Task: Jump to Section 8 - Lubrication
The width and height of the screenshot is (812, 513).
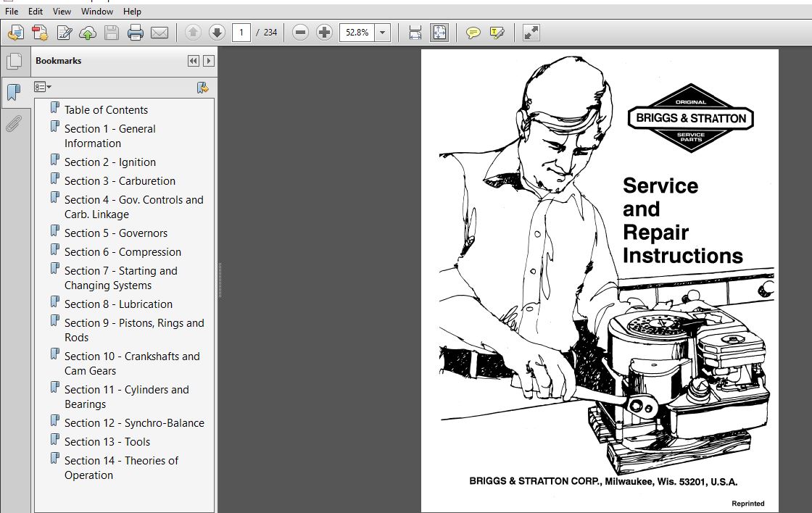Action: [x=118, y=304]
